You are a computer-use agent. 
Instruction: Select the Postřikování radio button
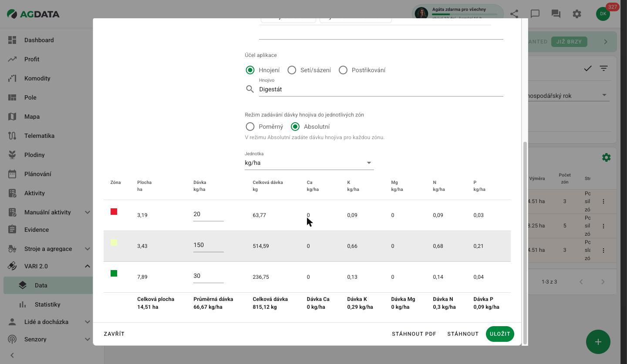343,70
